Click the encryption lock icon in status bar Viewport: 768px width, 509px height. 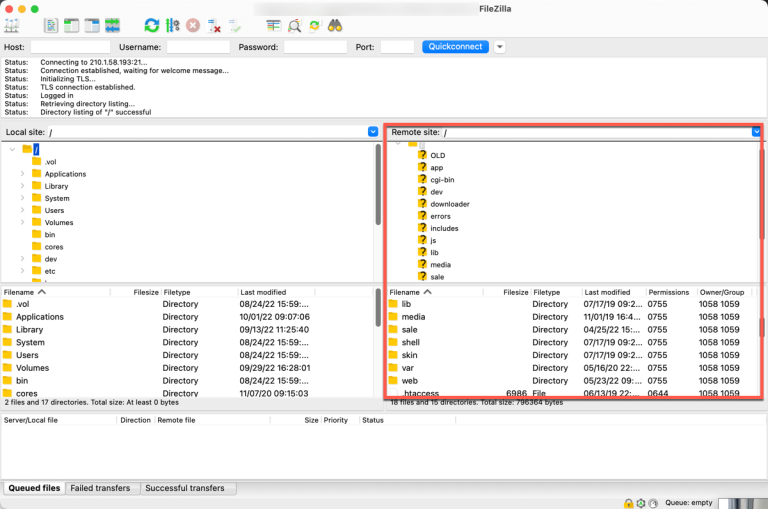click(628, 503)
